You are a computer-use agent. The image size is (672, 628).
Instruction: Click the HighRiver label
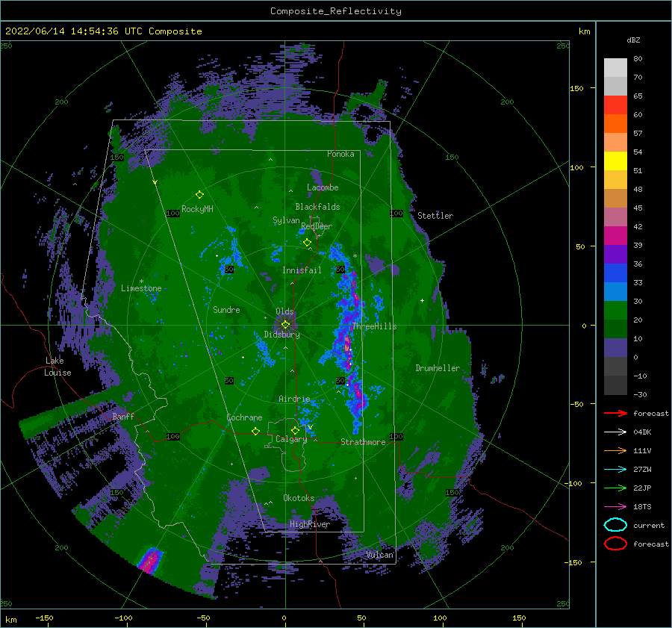(x=310, y=524)
